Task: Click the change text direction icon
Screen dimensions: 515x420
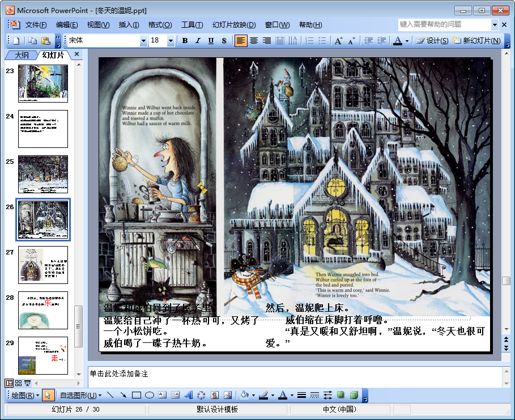Action: (293, 41)
